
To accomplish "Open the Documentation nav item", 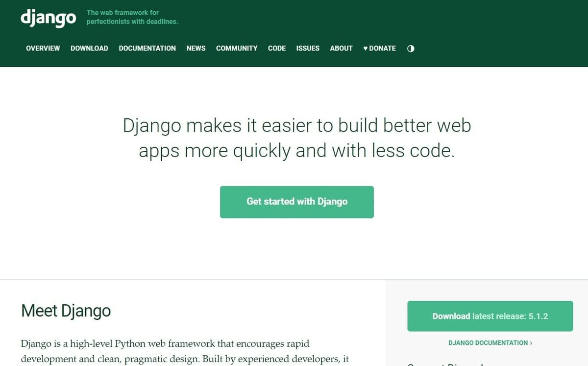I will 147,48.
